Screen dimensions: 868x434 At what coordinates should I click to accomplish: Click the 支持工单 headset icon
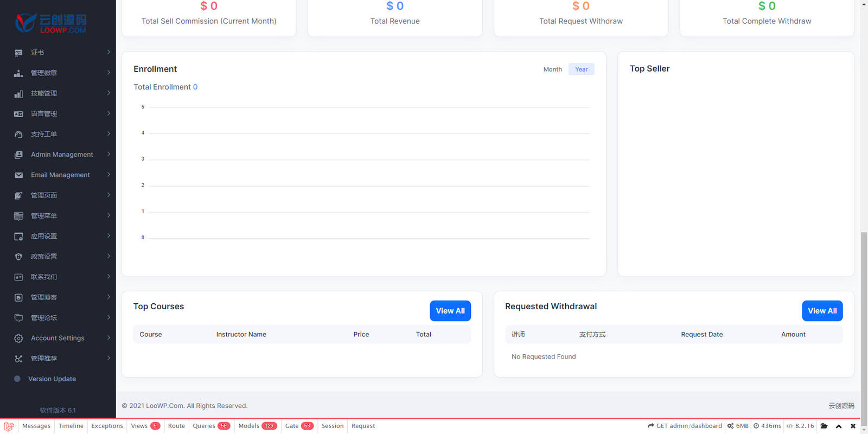[x=18, y=135]
